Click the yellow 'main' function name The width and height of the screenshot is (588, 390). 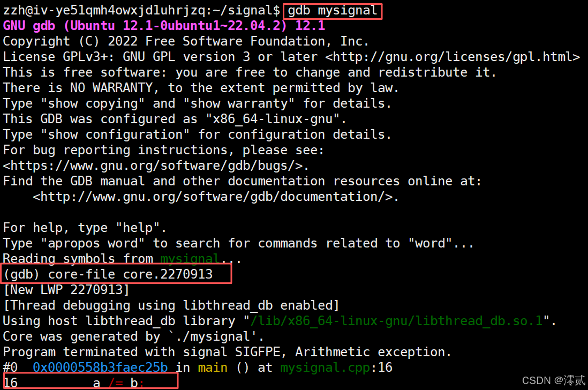pyautogui.click(x=213, y=367)
